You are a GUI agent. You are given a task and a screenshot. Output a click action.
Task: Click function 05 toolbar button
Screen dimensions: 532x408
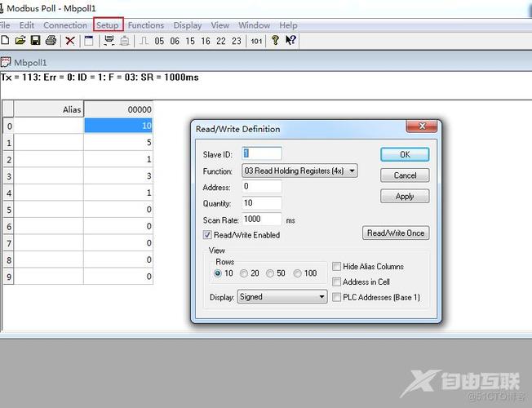pos(159,41)
